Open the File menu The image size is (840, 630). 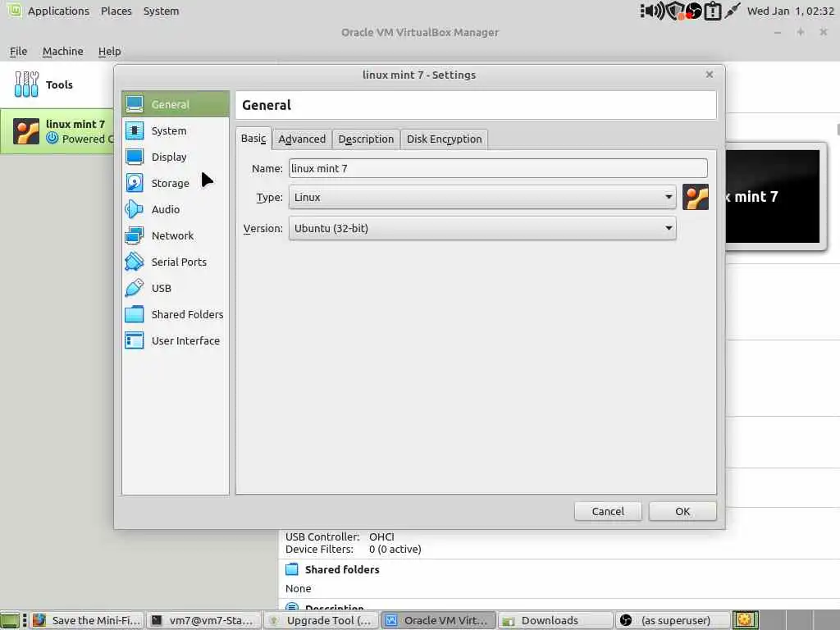pyautogui.click(x=18, y=52)
